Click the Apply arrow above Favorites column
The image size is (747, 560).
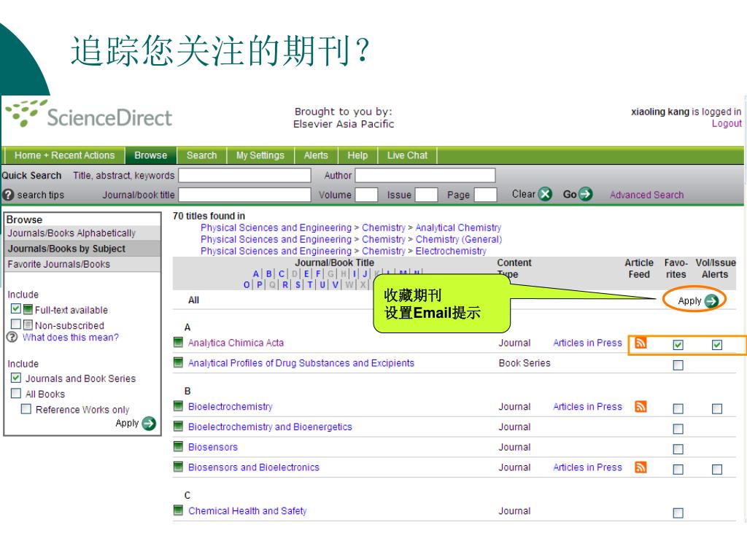tap(711, 301)
